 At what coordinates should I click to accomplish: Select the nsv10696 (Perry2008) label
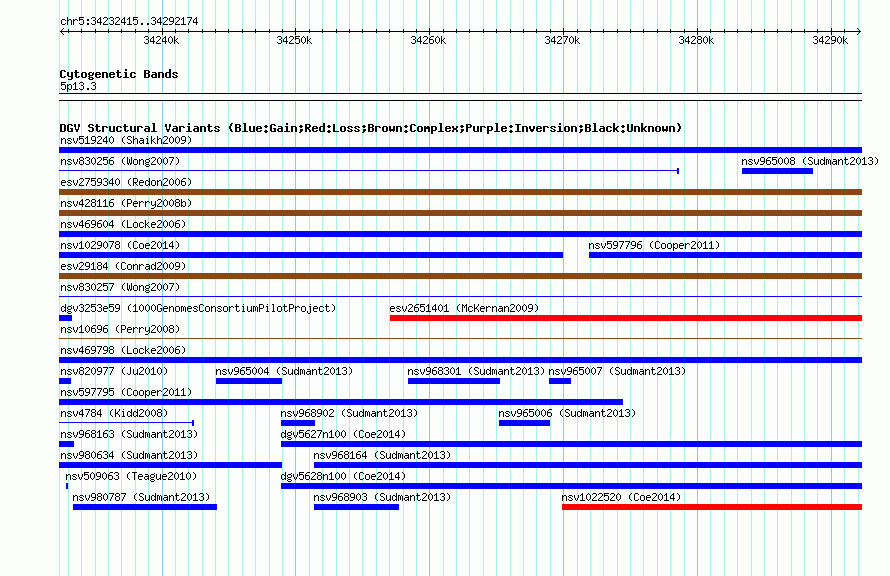pyautogui.click(x=120, y=329)
